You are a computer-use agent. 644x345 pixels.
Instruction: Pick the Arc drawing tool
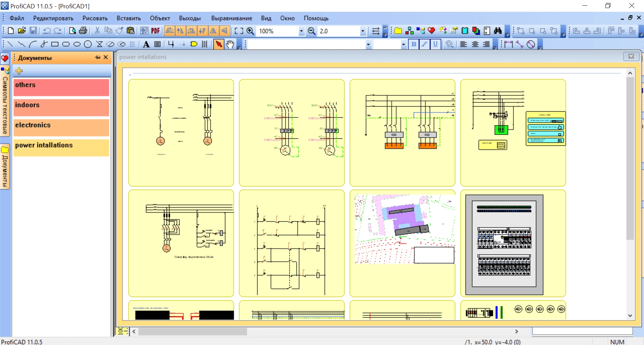(x=33, y=44)
